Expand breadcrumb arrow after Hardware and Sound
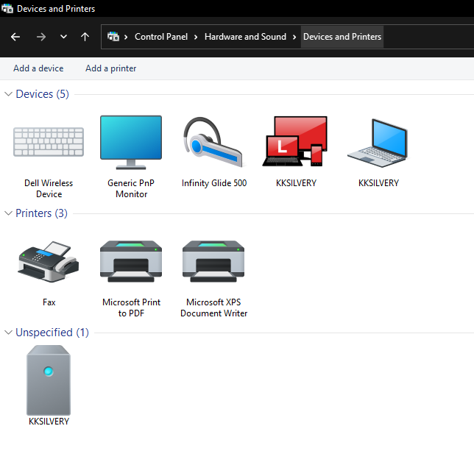Image resolution: width=474 pixels, height=476 pixels. (294, 37)
